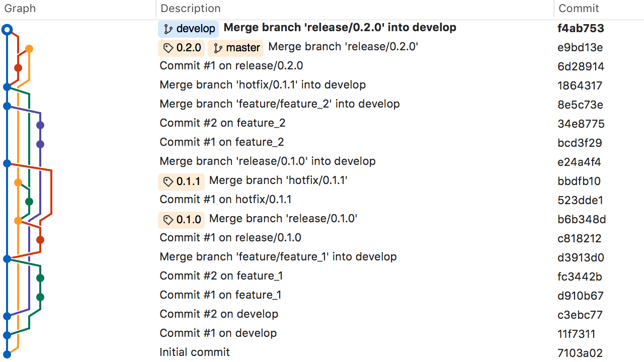Select the Initial commit row
The height and width of the screenshot is (362, 644).
pyautogui.click(x=194, y=352)
